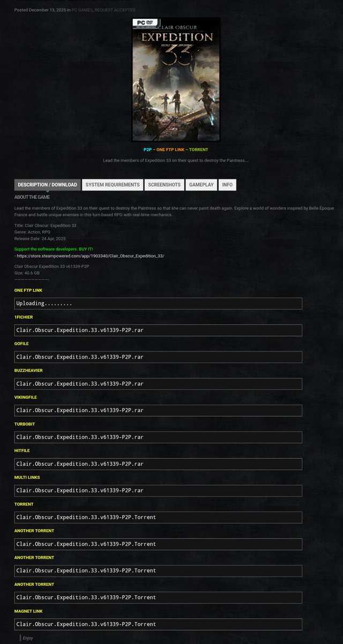Click the 1FICHIER heading
The height and width of the screenshot is (644, 343).
pos(24,317)
